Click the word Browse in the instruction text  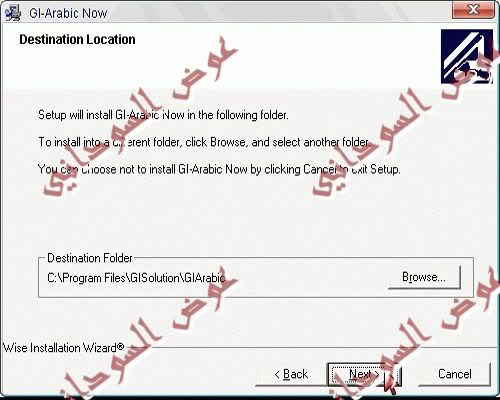[228, 142]
